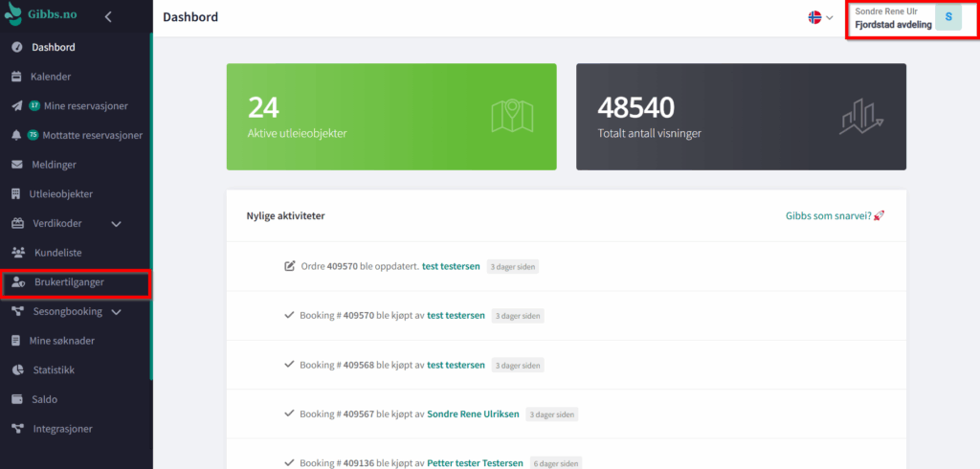
Task: Open the Integrasjoner menu item
Action: [62, 429]
